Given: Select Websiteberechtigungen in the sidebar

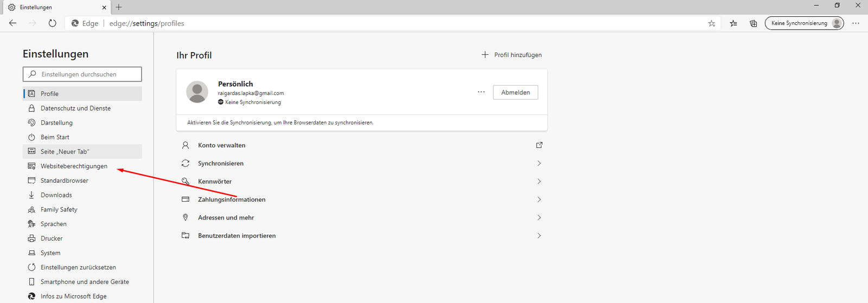Looking at the screenshot, I should click(74, 166).
